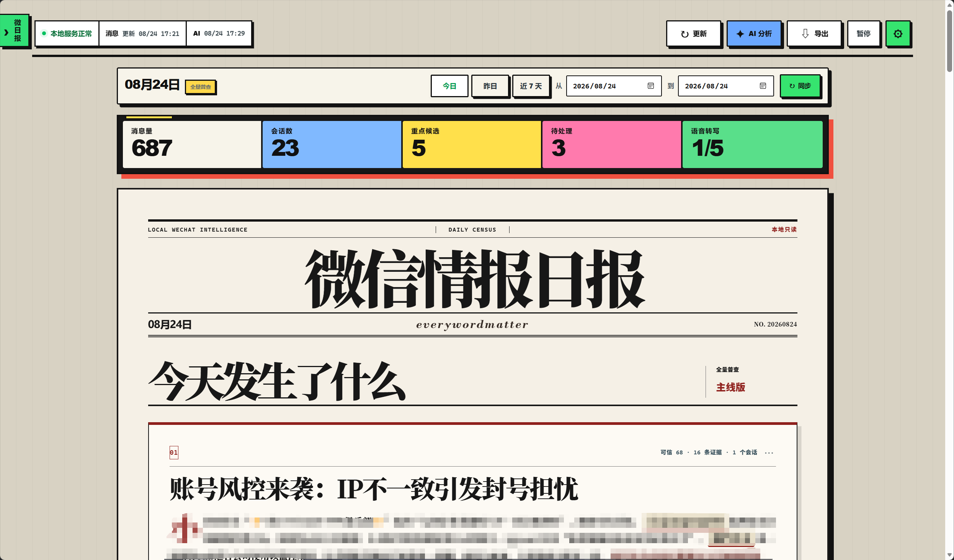Select the 昨日 date filter
Screen dimensions: 954x560
pyautogui.click(x=490, y=86)
